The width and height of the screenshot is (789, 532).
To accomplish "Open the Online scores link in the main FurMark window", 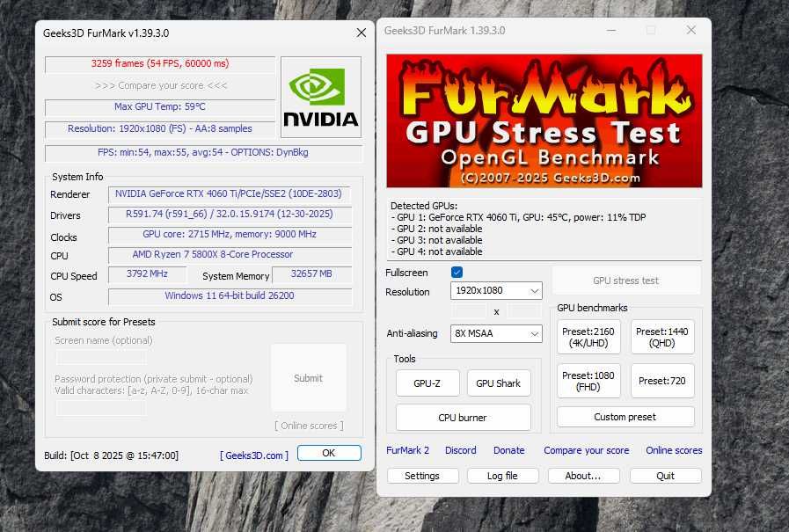I will (674, 450).
